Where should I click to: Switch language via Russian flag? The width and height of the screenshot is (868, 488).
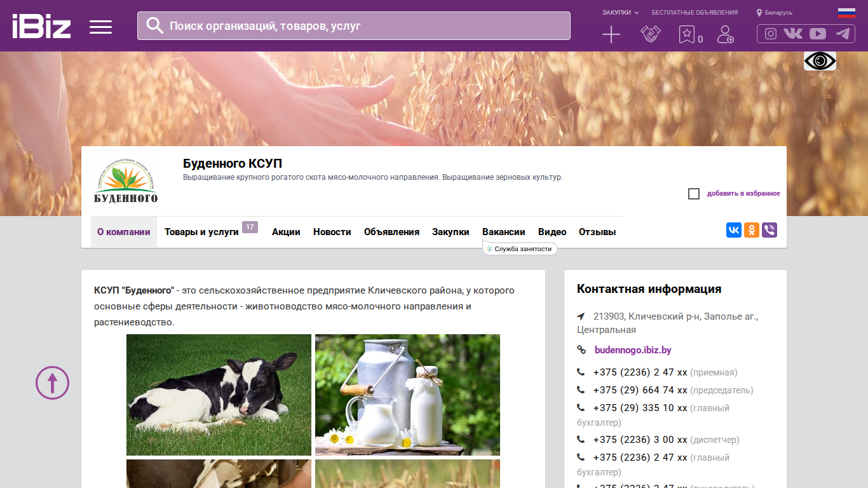[846, 13]
